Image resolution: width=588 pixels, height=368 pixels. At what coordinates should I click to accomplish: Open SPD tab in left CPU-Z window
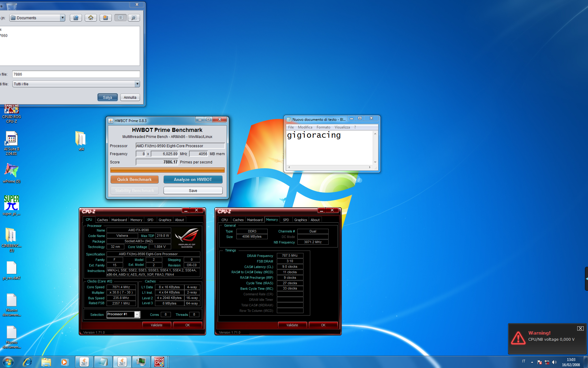coord(150,220)
